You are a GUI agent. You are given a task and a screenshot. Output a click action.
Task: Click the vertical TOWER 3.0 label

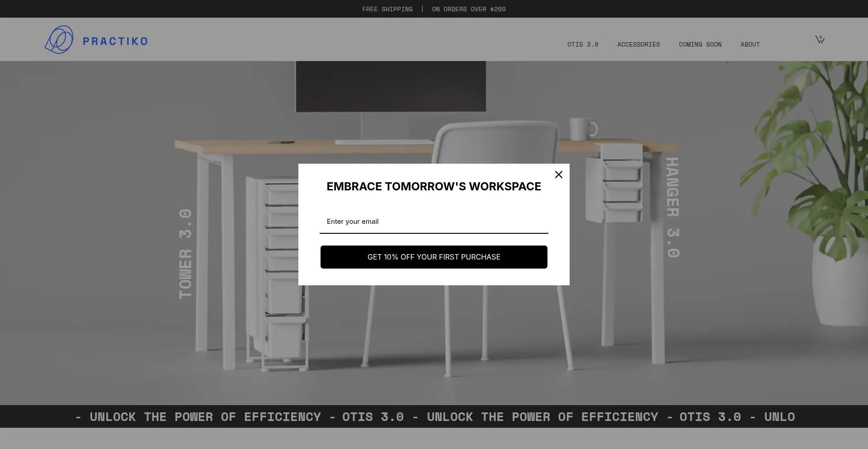185,253
